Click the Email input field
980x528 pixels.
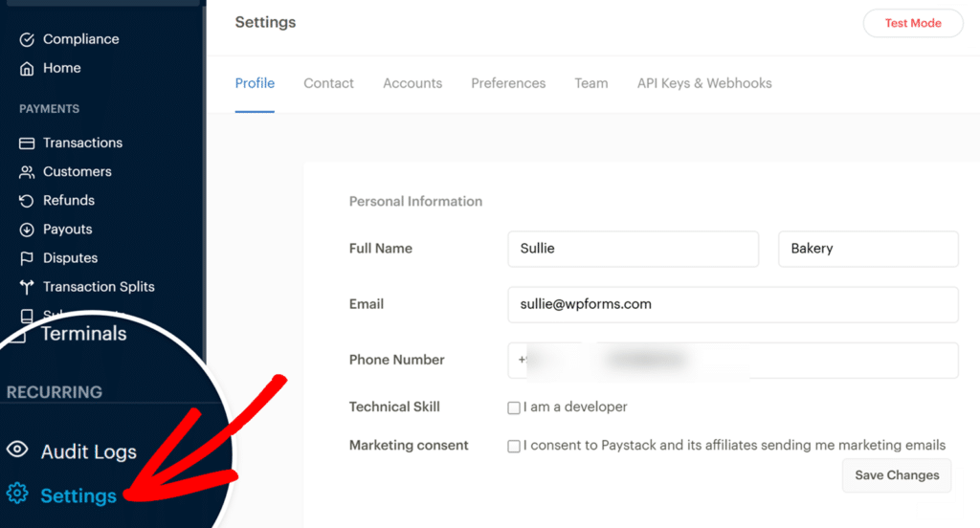732,304
